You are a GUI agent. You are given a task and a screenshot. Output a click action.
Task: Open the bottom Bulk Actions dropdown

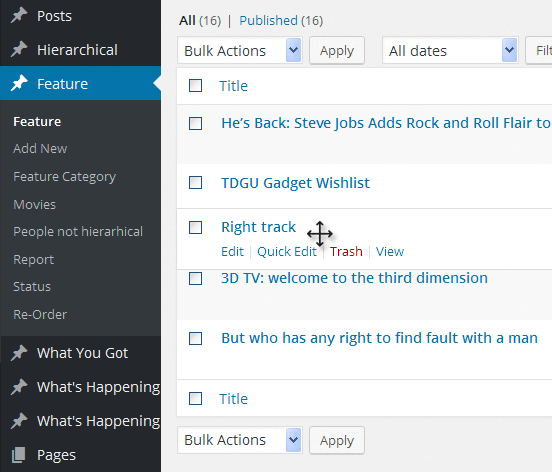tap(240, 440)
